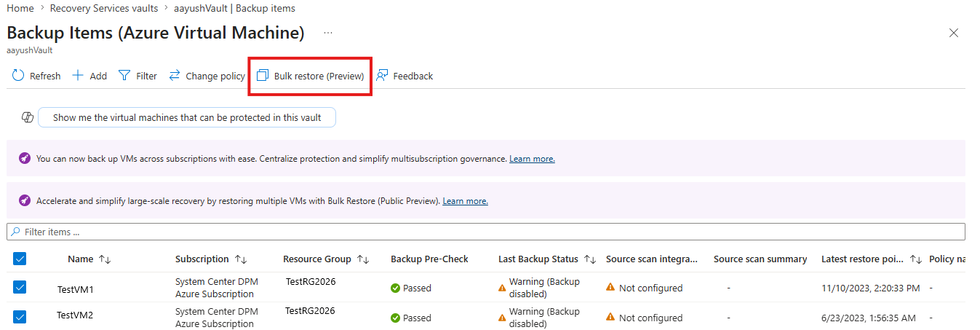The height and width of the screenshot is (330, 980).
Task: Click TestRG2026 in the TestVM1 row
Action: 311,281
